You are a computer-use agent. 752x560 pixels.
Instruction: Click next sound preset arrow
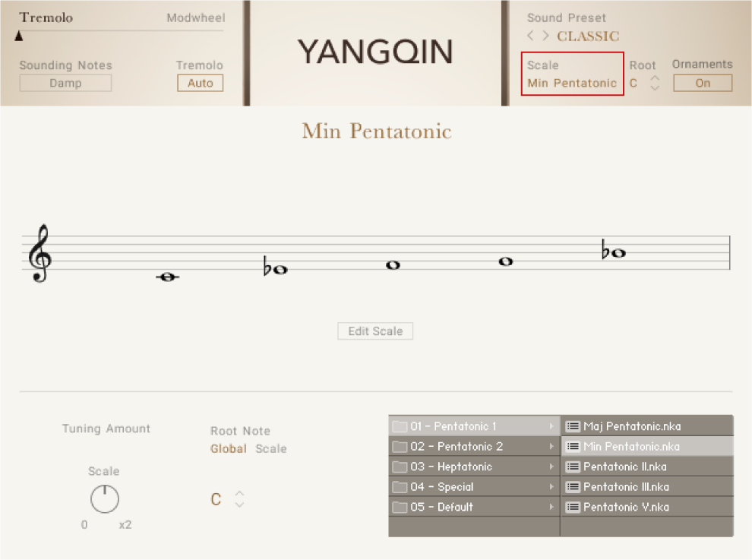tap(545, 36)
